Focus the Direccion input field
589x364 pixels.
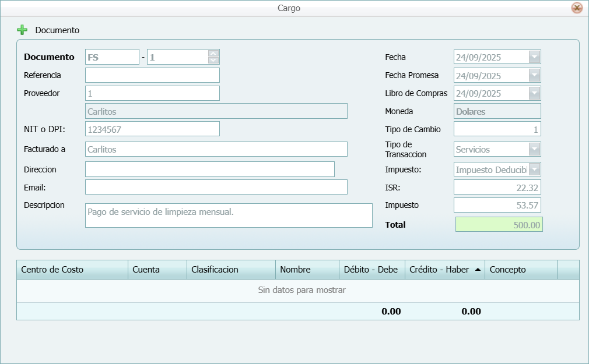point(209,169)
